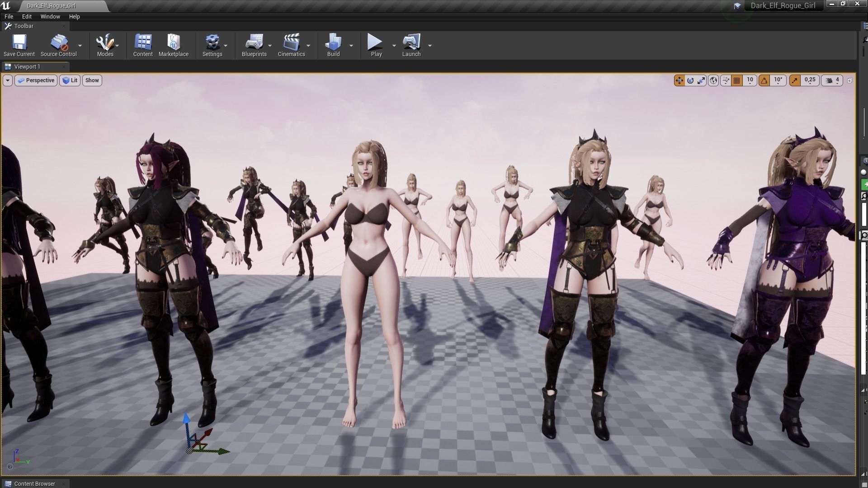Click the Cinematics clapperboard icon

click(x=292, y=45)
